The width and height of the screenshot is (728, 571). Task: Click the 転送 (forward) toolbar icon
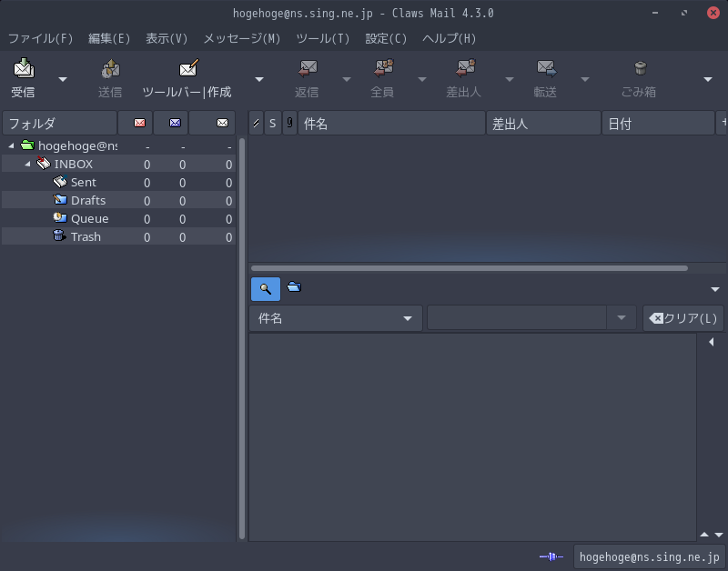[547, 68]
